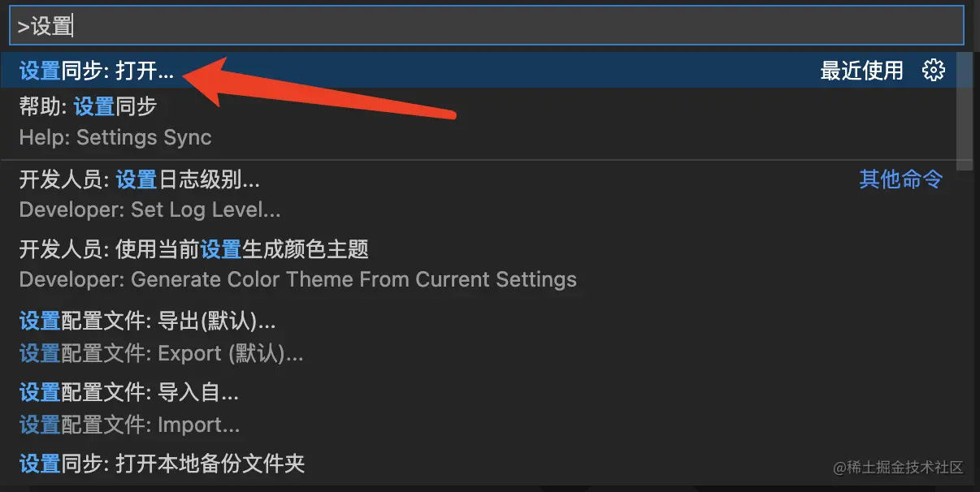Click the 稀土掘金技术社区 watermark
Screen dimensions: 980x492
point(898,468)
